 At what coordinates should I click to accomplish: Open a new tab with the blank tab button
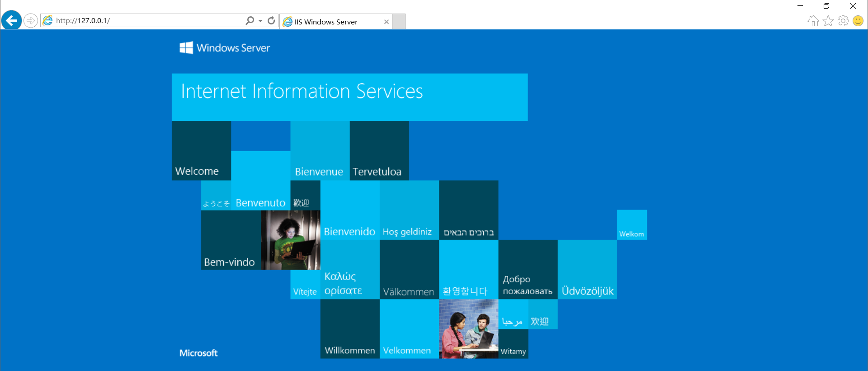point(399,22)
